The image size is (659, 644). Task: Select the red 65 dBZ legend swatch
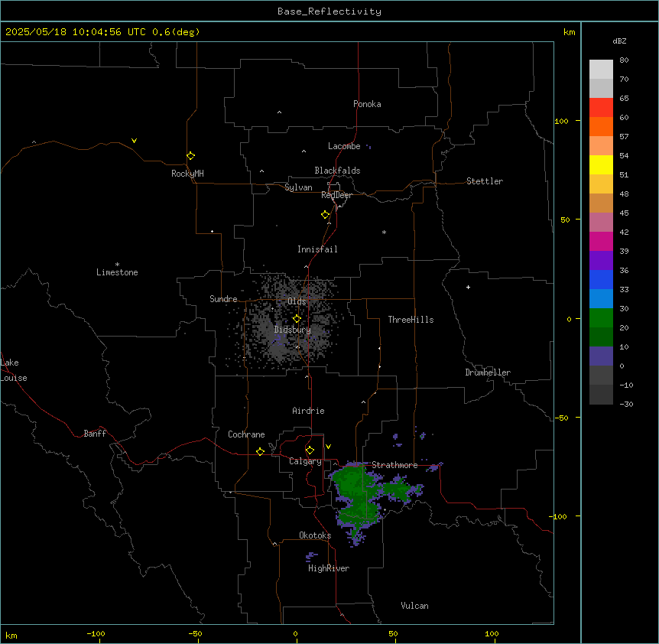[x=601, y=108]
